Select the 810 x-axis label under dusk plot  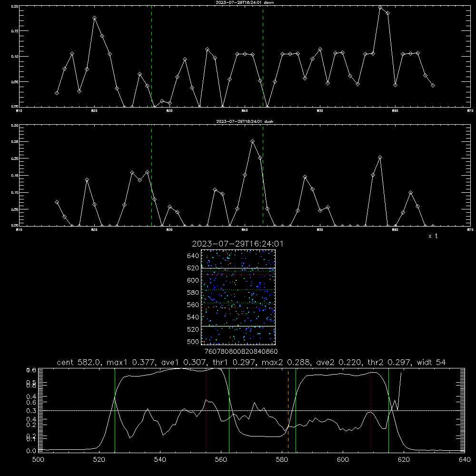tap(19, 230)
